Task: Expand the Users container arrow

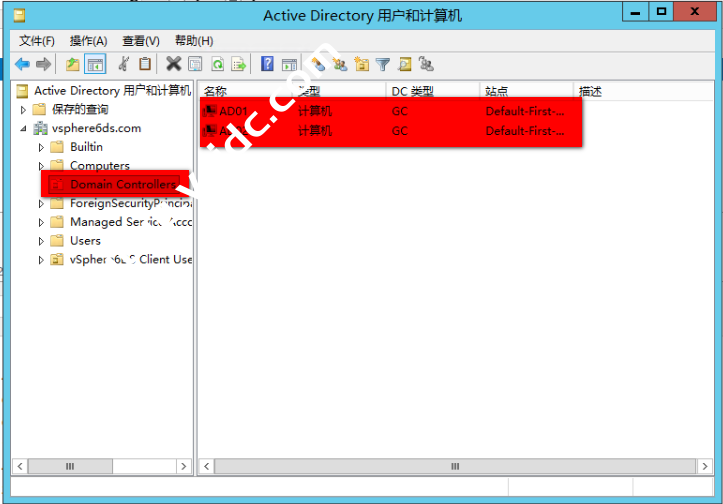Action: (41, 241)
